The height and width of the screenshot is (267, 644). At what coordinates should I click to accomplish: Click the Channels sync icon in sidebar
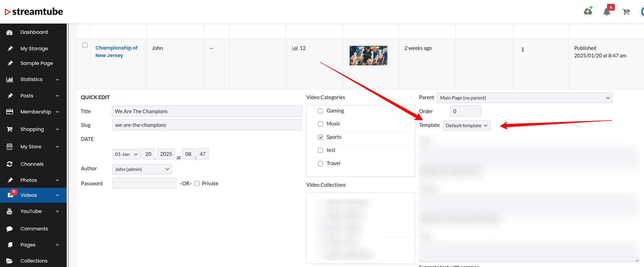10,164
